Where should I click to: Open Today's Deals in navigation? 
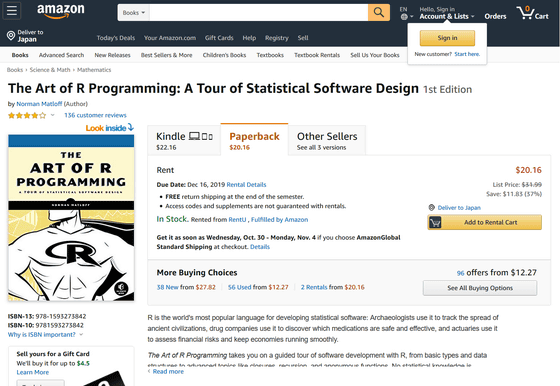pos(116,38)
